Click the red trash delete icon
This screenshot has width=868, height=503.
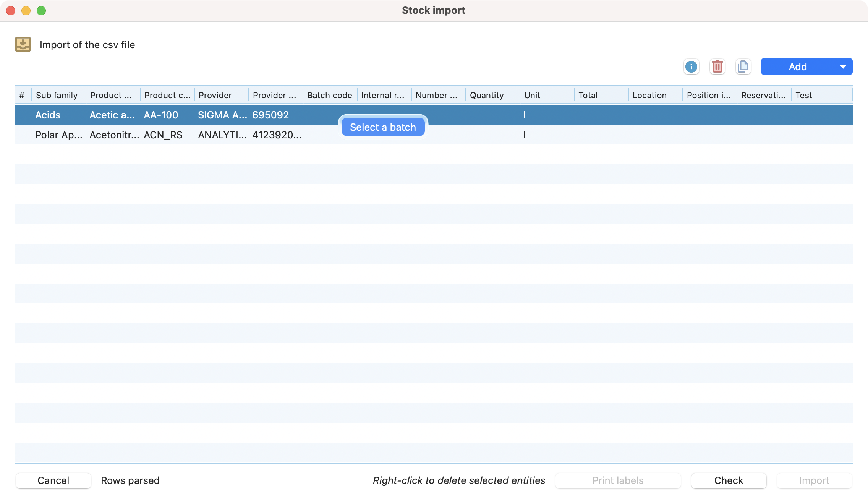click(717, 67)
